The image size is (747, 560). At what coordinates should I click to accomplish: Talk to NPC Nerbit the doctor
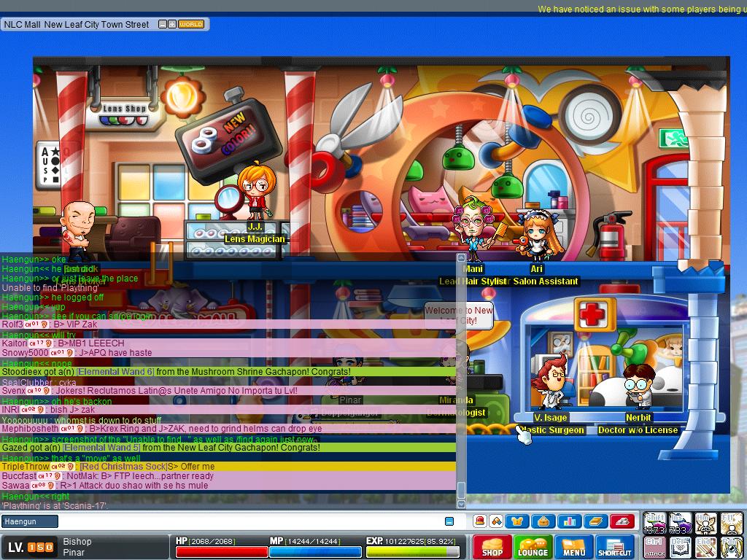click(x=638, y=386)
